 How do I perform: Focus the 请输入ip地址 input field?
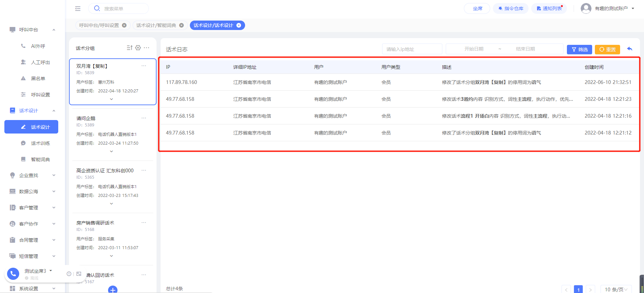coord(412,49)
